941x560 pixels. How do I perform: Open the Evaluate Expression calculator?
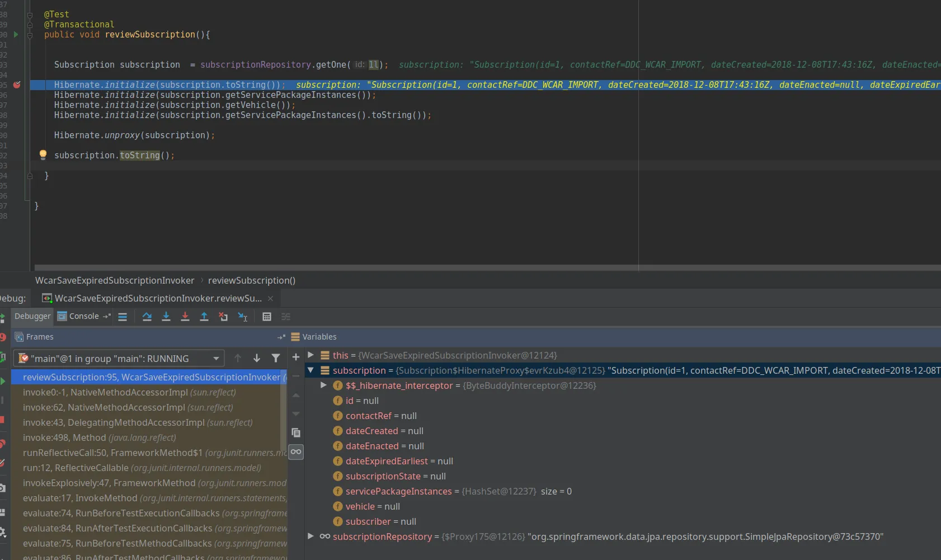(267, 317)
